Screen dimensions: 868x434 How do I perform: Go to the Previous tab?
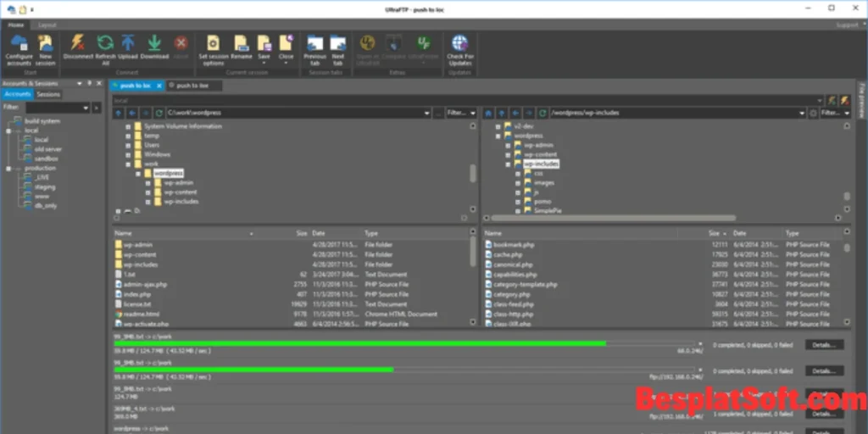[315, 49]
